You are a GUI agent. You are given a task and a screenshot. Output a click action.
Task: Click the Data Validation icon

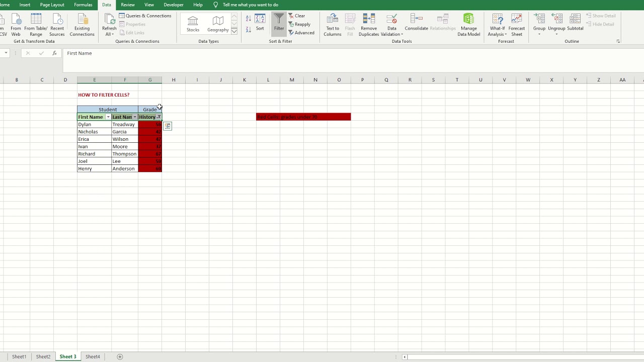(392, 20)
